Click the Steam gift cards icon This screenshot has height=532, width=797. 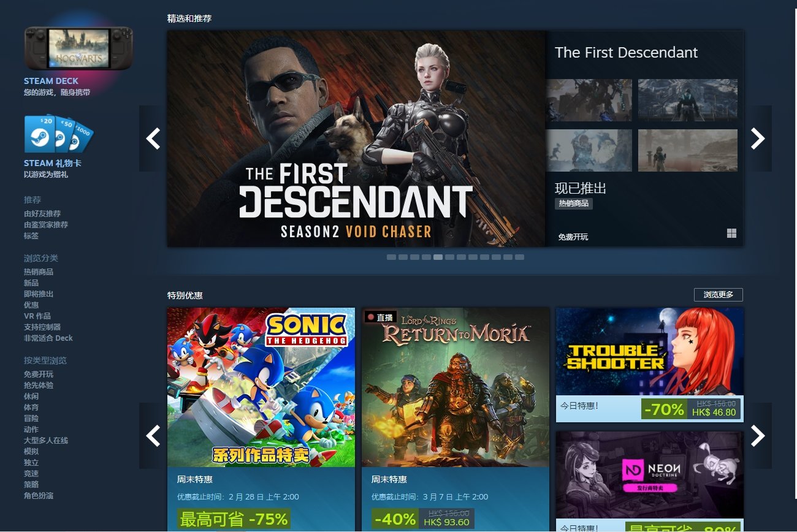point(59,134)
